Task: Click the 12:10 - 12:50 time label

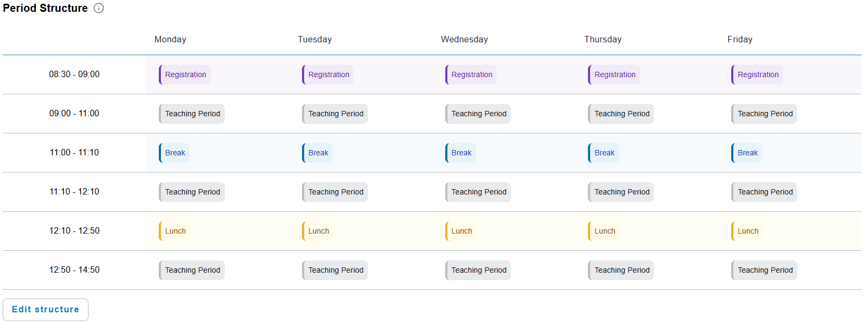Action: point(75,231)
